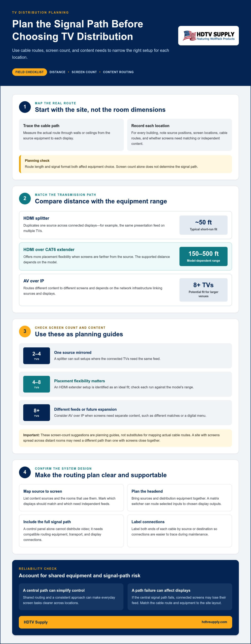Click the ~50 ft range box
Screen dimensions: 251x644
click(203, 225)
